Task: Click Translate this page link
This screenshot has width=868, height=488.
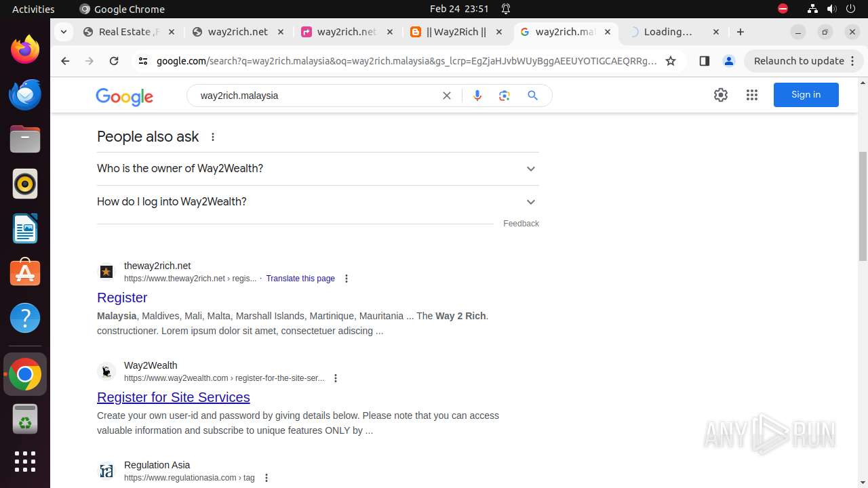Action: pyautogui.click(x=300, y=279)
